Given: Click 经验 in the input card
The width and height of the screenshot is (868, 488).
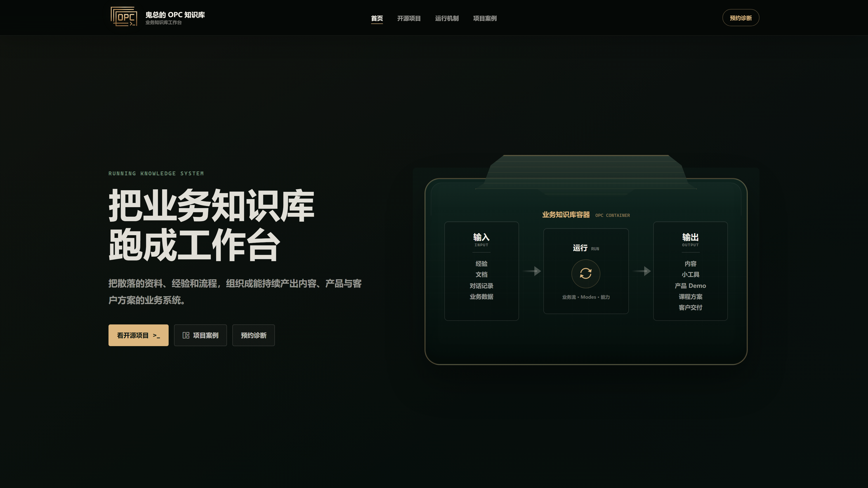Looking at the screenshot, I should coord(481,264).
